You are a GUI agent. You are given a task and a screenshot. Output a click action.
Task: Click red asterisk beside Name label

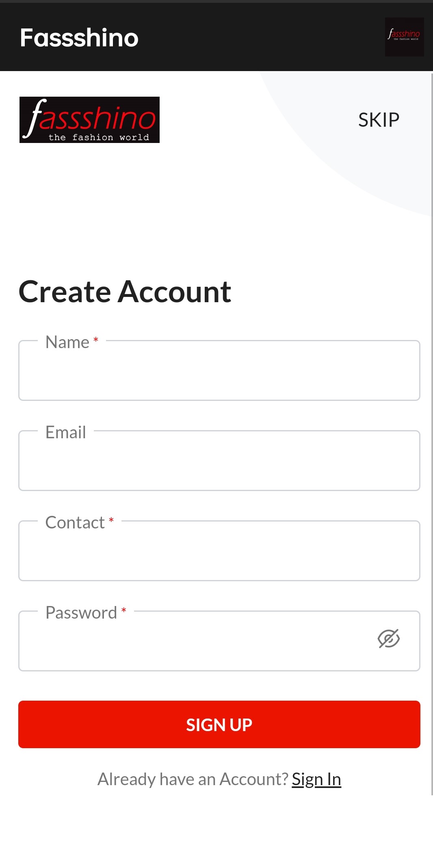coord(96,340)
